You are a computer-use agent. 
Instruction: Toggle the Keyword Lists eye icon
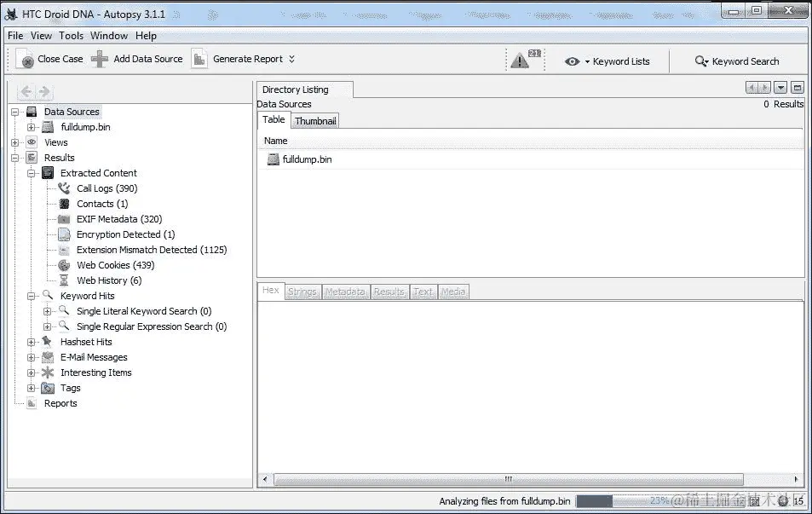coord(572,61)
